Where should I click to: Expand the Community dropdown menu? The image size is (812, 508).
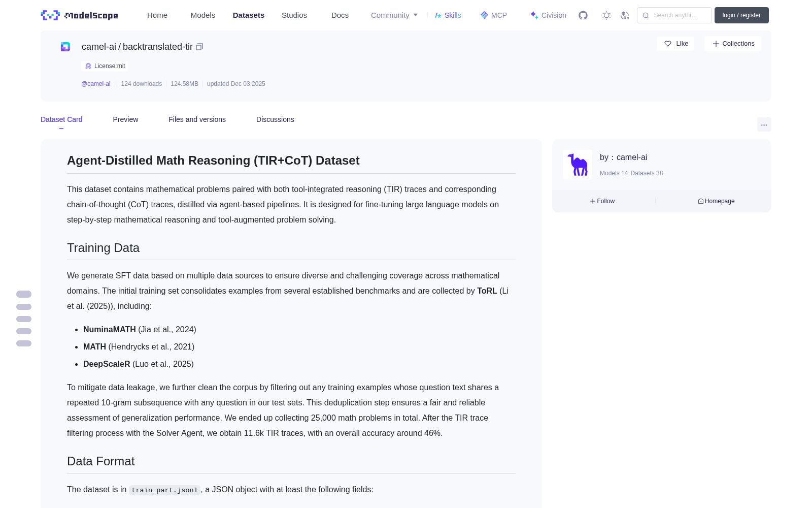394,15
